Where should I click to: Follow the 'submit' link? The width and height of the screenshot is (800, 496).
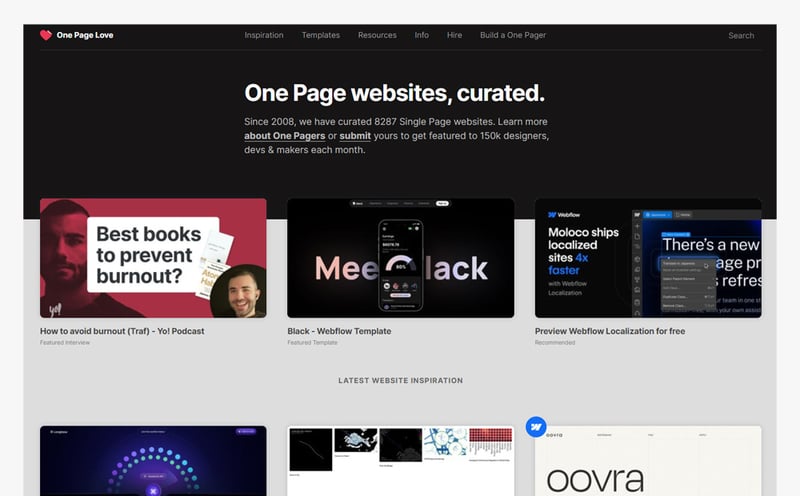coord(355,136)
